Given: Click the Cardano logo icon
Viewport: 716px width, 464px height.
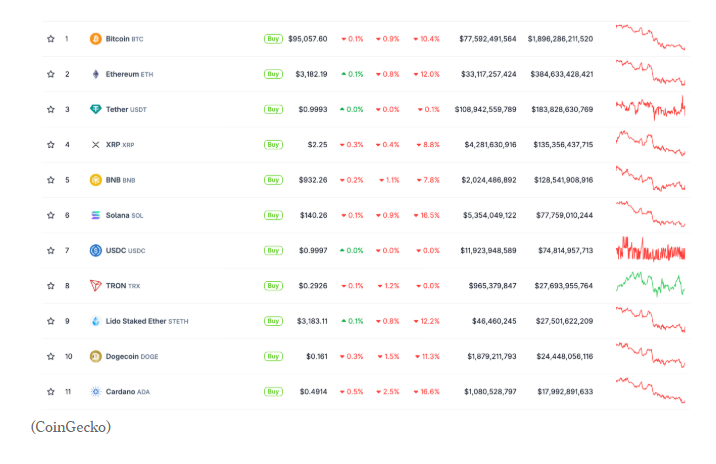Looking at the screenshot, I should (96, 391).
